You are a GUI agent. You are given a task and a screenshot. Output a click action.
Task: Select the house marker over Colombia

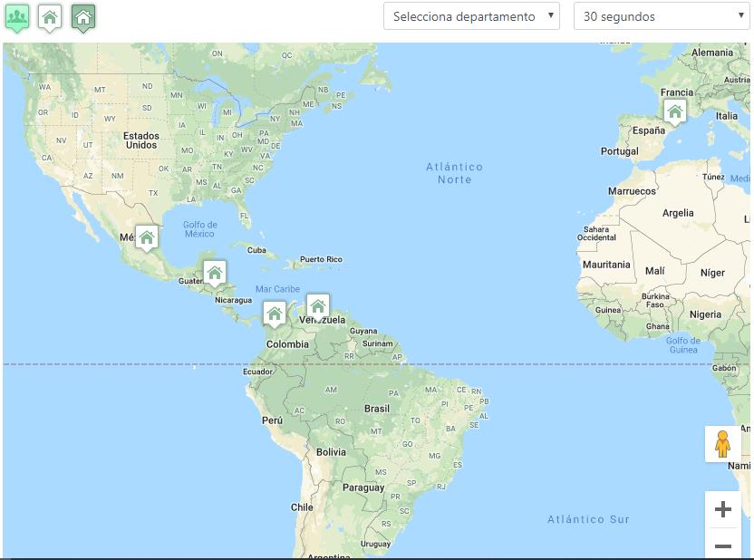(275, 314)
